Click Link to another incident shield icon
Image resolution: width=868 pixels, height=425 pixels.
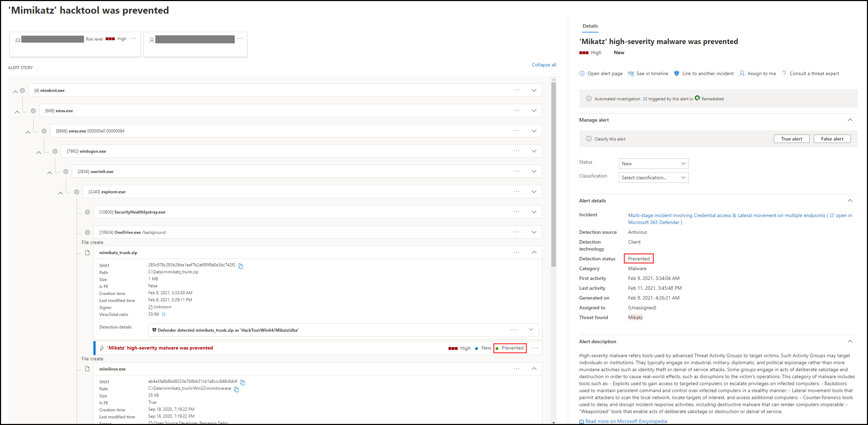pyautogui.click(x=677, y=73)
